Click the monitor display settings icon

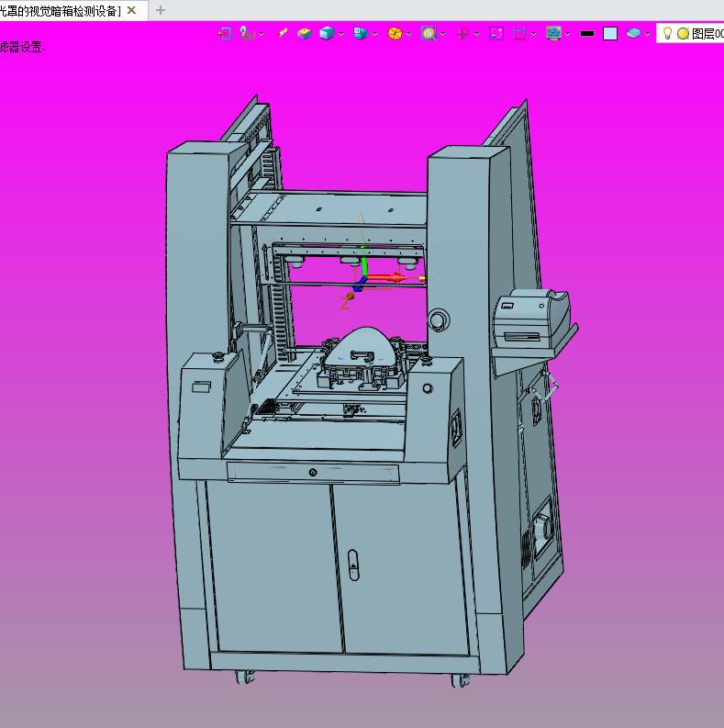[x=553, y=33]
